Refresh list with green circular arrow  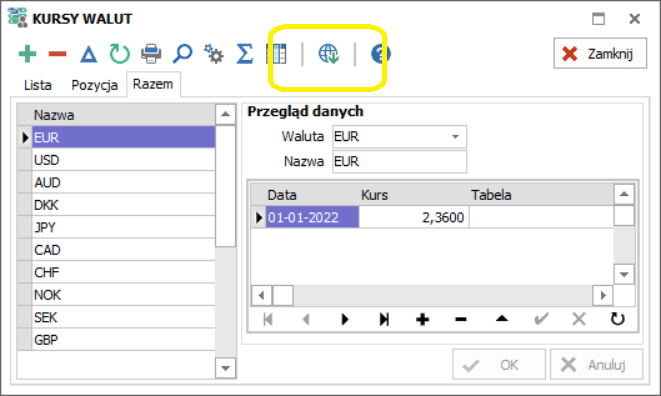tap(120, 54)
